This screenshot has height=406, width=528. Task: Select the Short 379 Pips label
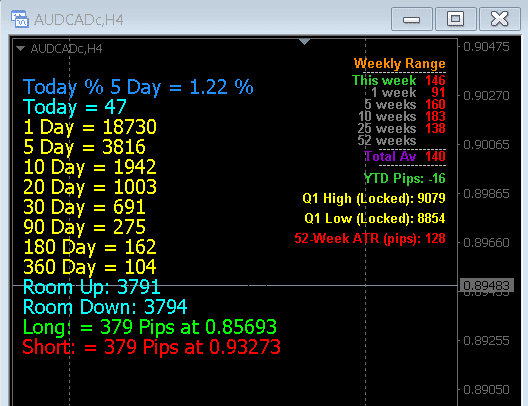pos(152,347)
